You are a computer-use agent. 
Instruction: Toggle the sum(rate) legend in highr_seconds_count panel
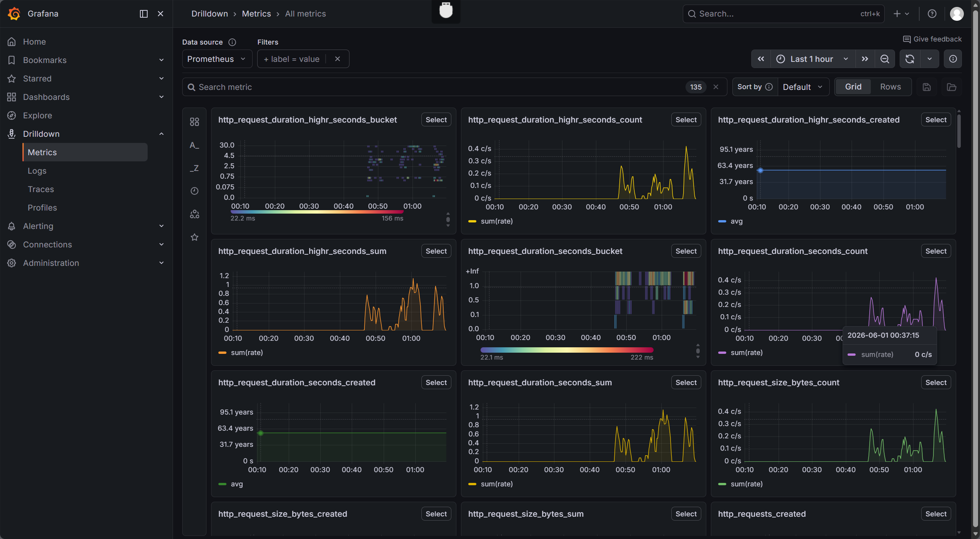[x=491, y=221]
